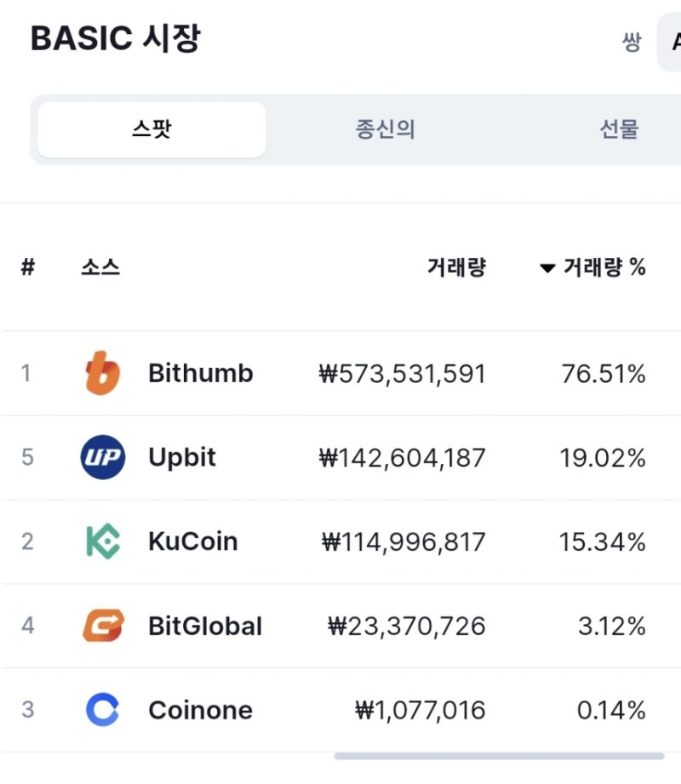This screenshot has height=784, width=681.
Task: Click the Bithumb volume ₩573,531,591
Action: point(402,374)
